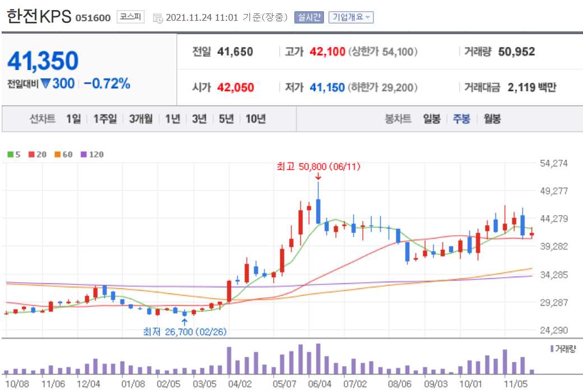Screen dimensions: 583x392
Task: Click the timestamp 2021.11.24 11:01
Action: tap(202, 17)
